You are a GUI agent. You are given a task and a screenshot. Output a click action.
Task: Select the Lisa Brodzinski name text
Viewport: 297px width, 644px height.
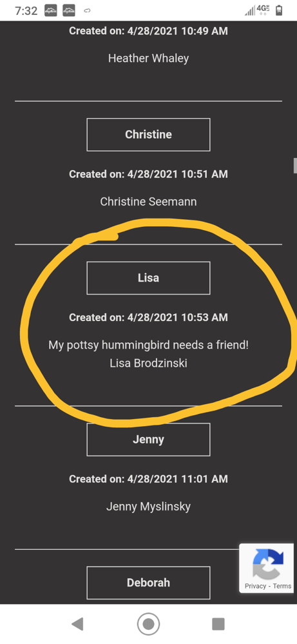click(x=148, y=363)
